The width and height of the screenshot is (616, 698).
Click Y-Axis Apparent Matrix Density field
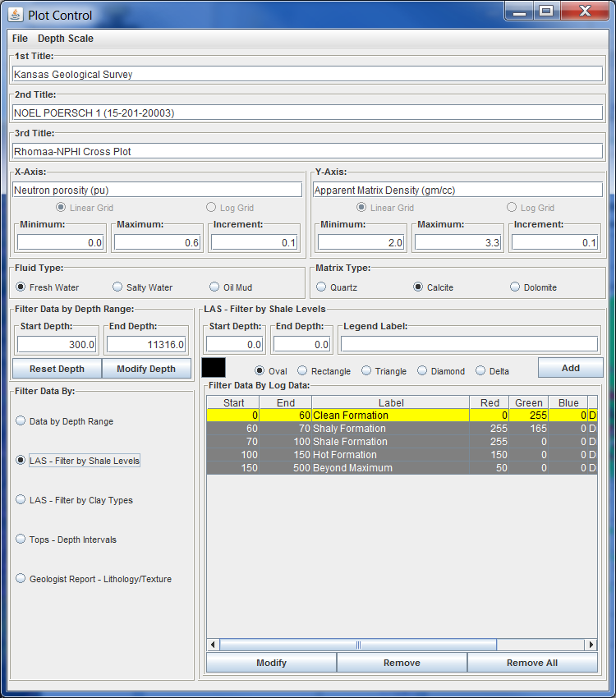457,190
